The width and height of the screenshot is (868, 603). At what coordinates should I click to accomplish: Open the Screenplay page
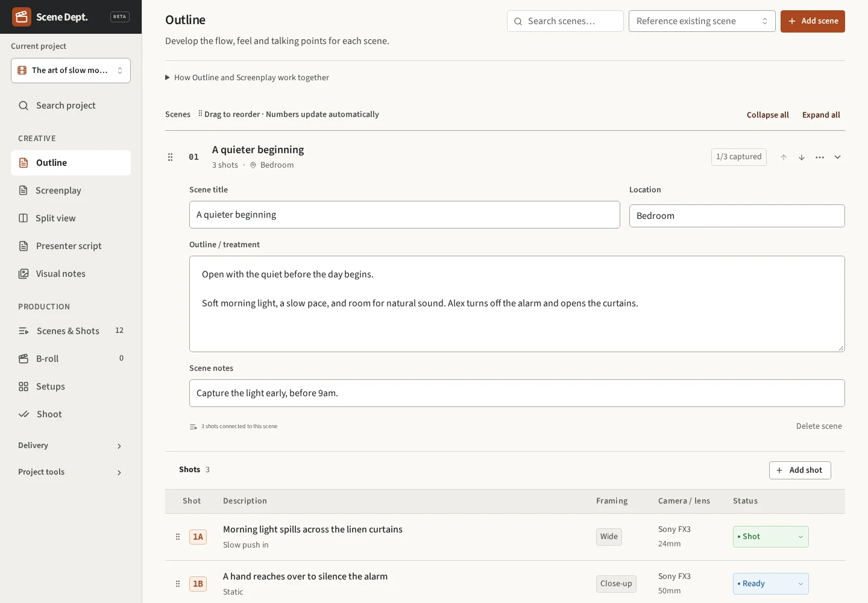tap(71, 191)
